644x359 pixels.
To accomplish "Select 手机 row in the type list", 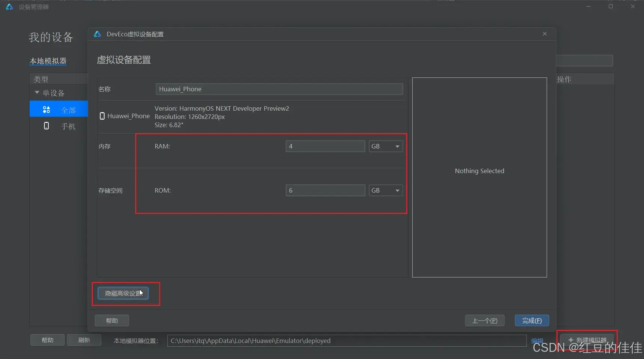I will (x=59, y=126).
